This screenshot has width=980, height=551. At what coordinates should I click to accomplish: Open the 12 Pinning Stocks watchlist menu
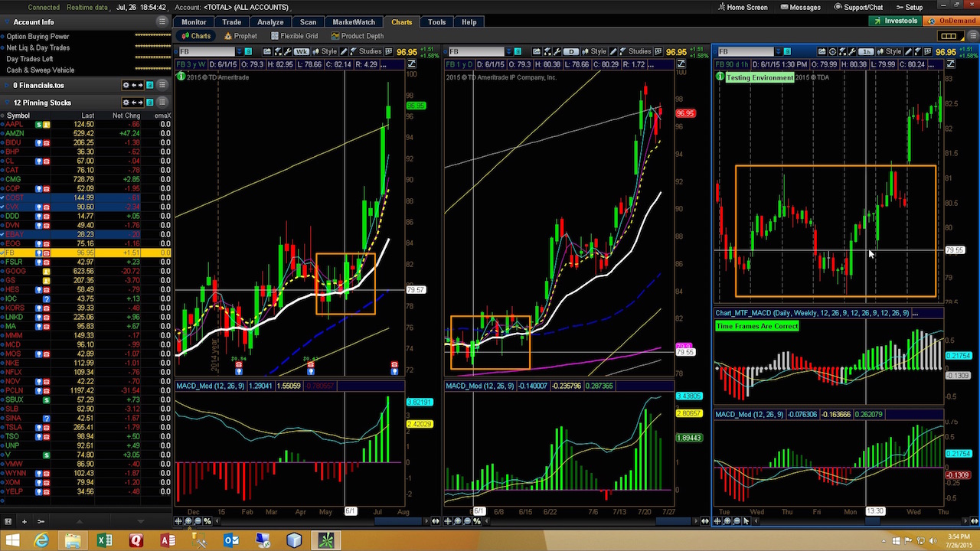pyautogui.click(x=162, y=103)
